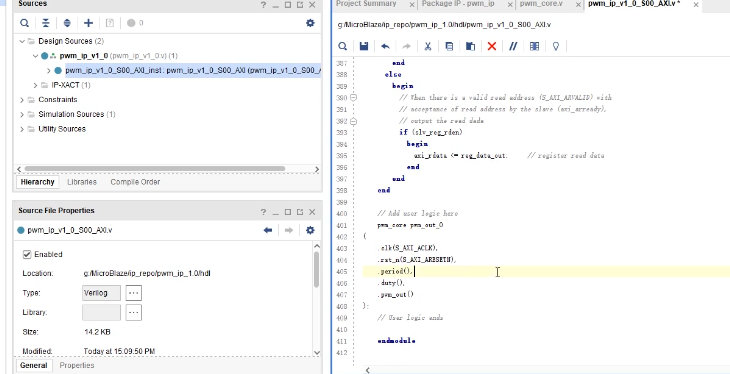Collapse code fold at line 392
730x374 pixels.
pos(353,121)
